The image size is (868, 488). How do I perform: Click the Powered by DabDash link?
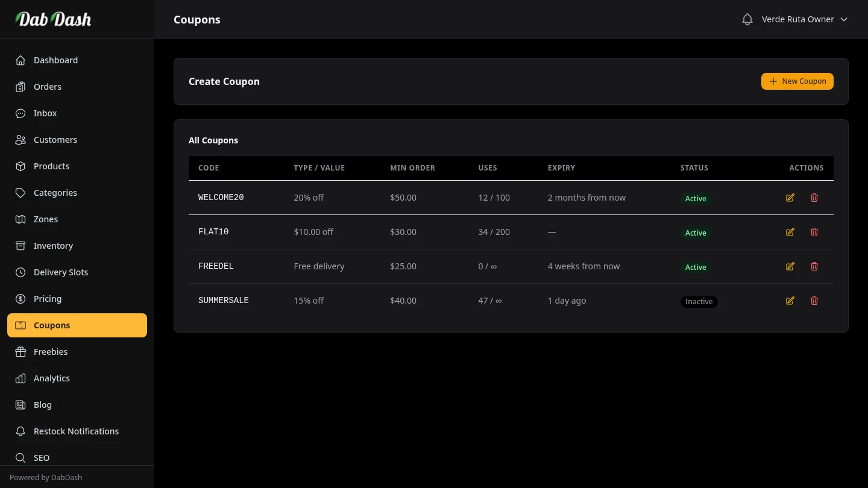[46, 477]
